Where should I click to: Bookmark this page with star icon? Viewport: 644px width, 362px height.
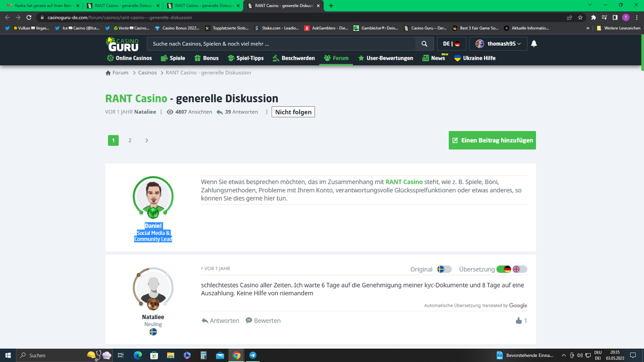click(580, 18)
